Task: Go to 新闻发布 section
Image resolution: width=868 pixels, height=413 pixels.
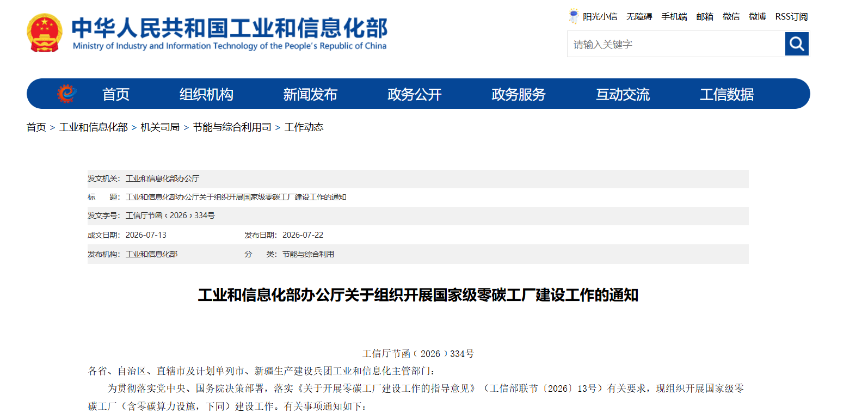Action: (x=310, y=94)
